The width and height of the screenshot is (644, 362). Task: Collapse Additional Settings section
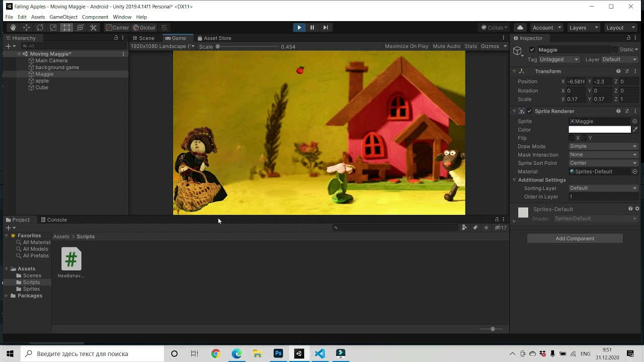[x=514, y=180]
